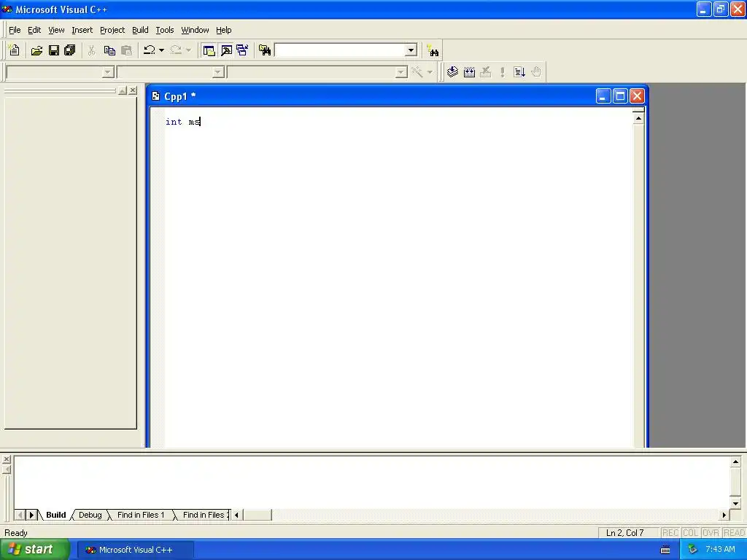Click the network tray icon
Screen dimensions: 747x560
click(x=693, y=550)
